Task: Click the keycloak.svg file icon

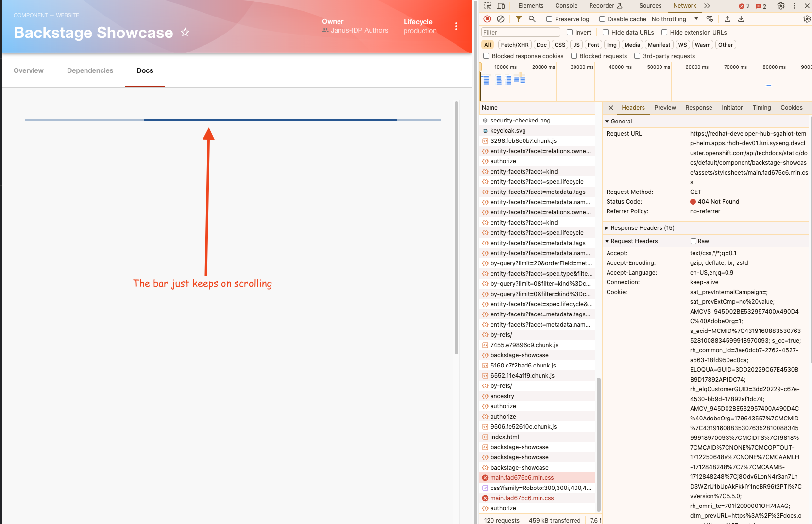Action: tap(485, 131)
